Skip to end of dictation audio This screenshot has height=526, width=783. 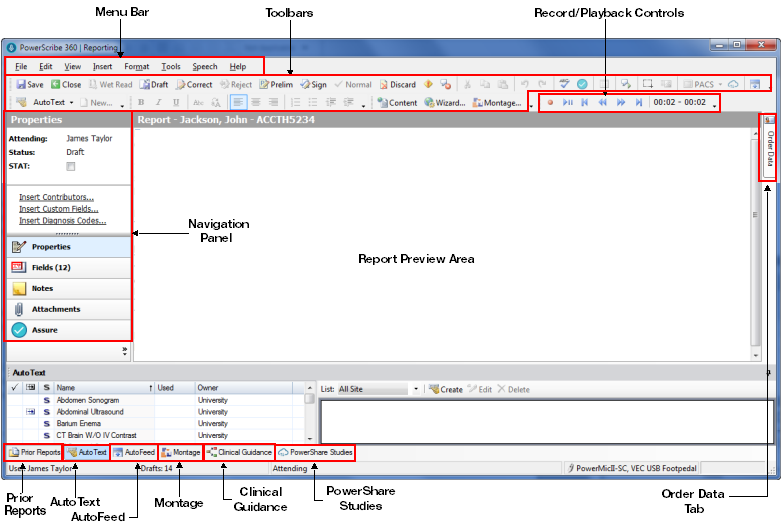coord(639,102)
